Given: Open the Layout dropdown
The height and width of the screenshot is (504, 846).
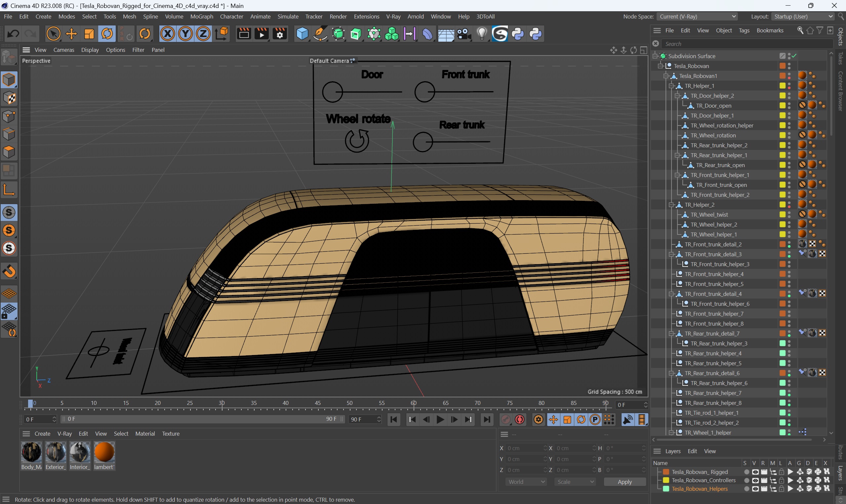Looking at the screenshot, I should pyautogui.click(x=803, y=17).
